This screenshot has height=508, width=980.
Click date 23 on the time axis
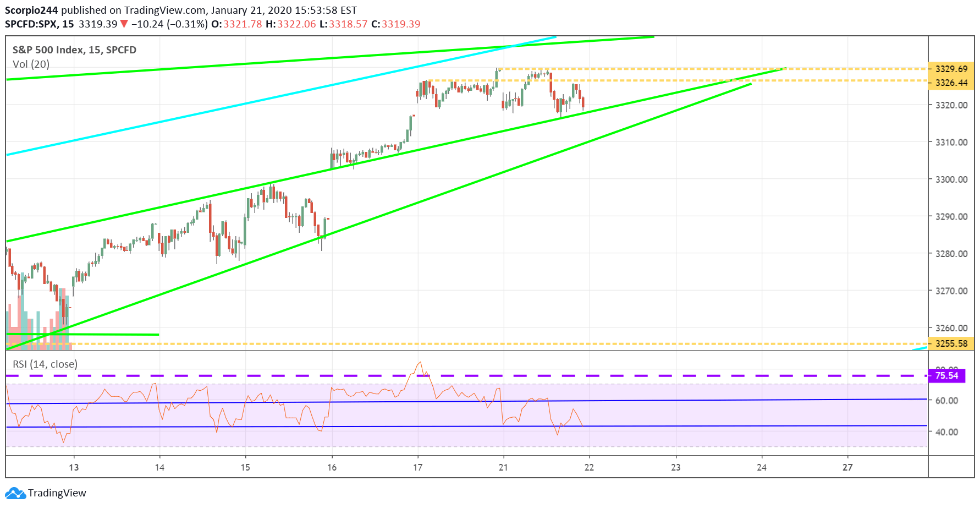pyautogui.click(x=675, y=467)
